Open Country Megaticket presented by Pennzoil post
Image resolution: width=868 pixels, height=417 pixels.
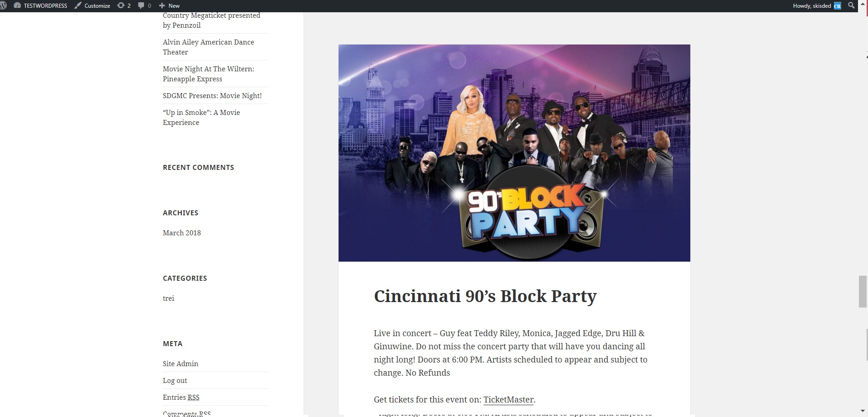click(211, 20)
